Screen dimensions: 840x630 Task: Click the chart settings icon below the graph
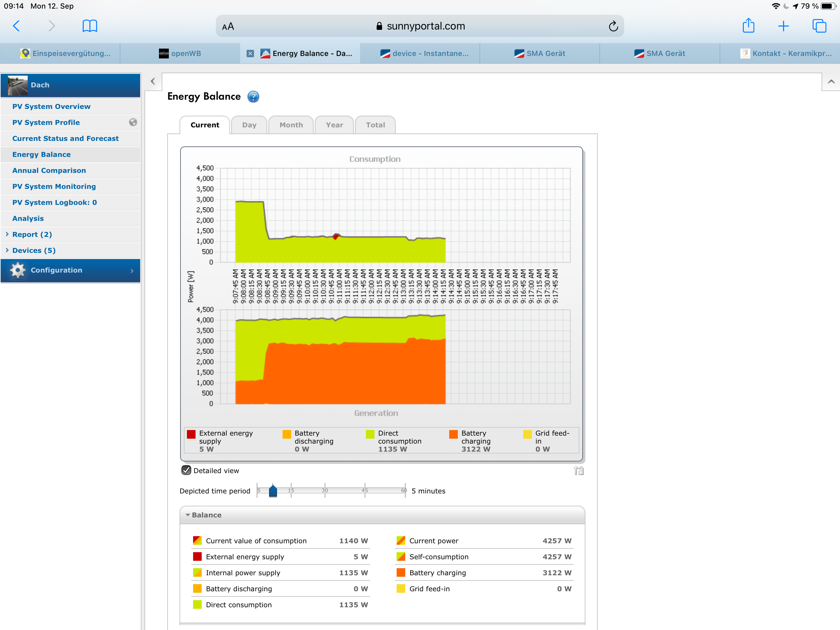pyautogui.click(x=578, y=471)
